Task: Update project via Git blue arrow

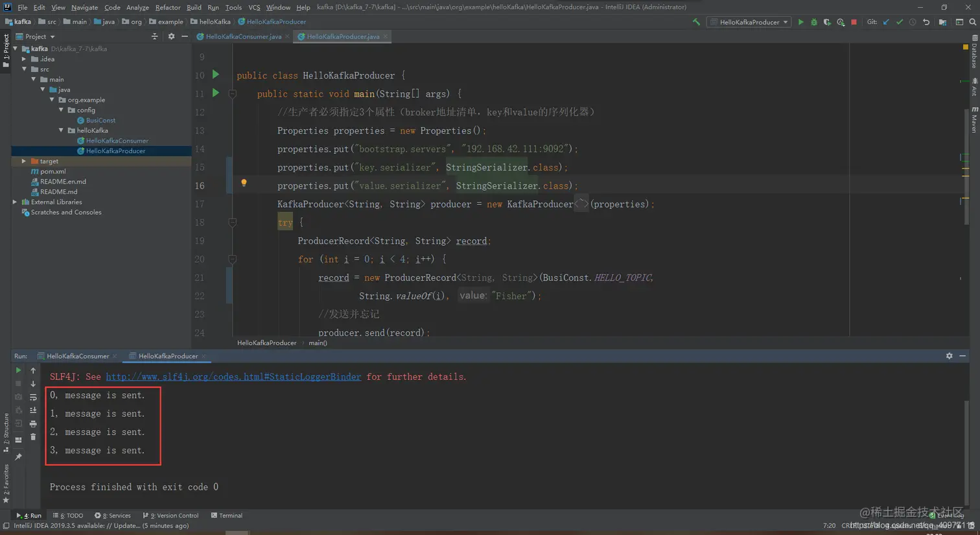Action: click(886, 22)
